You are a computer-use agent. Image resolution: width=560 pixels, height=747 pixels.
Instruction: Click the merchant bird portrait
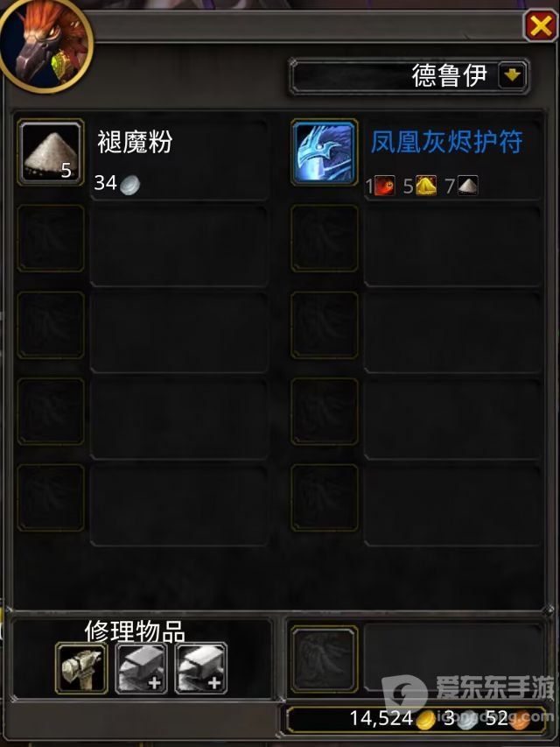(x=46, y=46)
